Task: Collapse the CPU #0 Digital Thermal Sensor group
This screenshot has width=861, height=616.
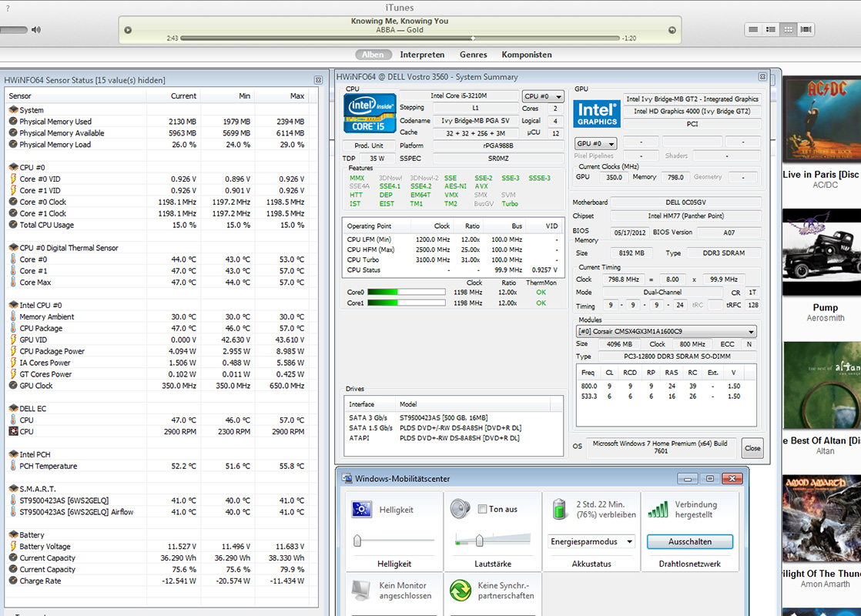Action: [x=14, y=248]
